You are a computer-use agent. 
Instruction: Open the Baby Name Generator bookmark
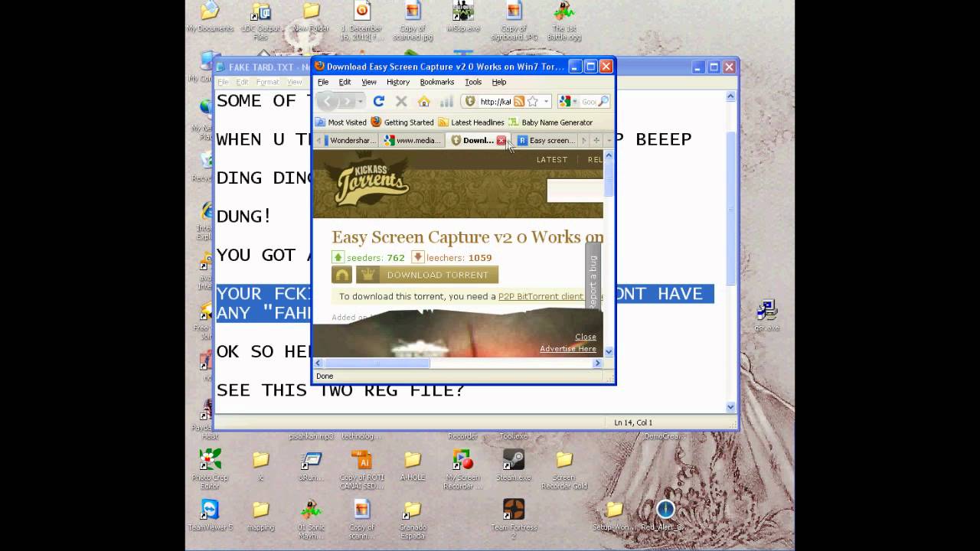pos(550,122)
